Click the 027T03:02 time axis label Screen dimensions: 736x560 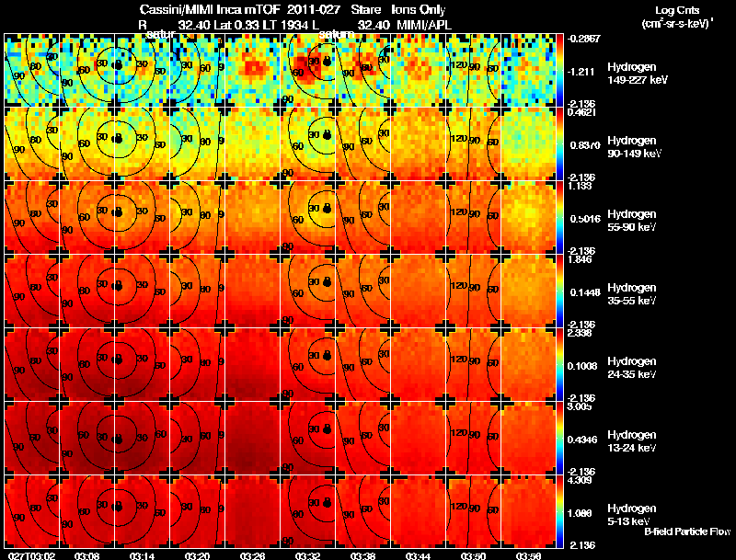click(x=32, y=555)
